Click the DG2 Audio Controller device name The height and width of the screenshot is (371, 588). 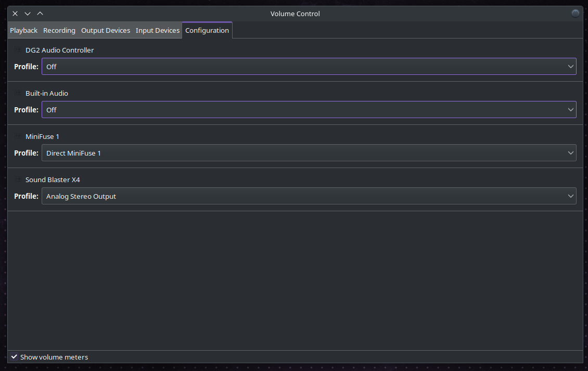[x=60, y=50]
